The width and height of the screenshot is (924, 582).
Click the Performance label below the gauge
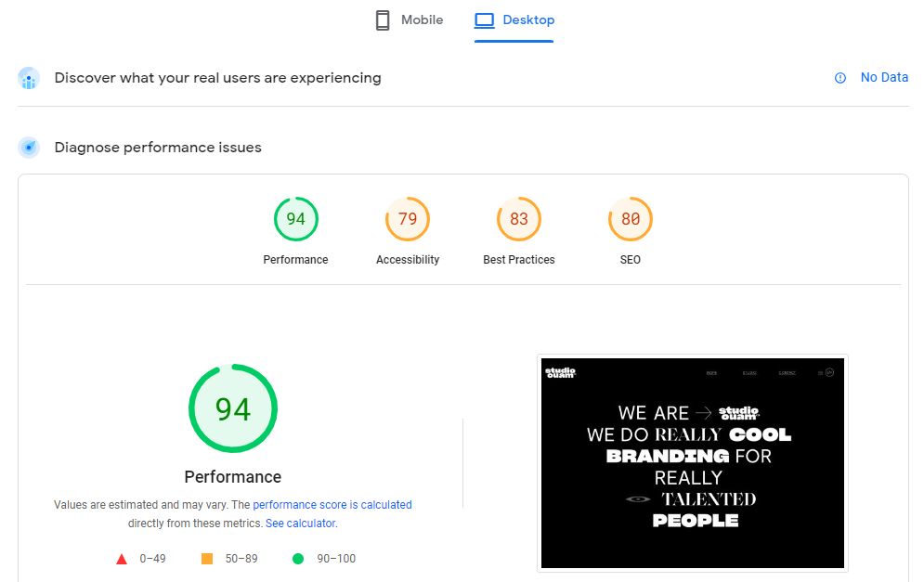[x=232, y=476]
